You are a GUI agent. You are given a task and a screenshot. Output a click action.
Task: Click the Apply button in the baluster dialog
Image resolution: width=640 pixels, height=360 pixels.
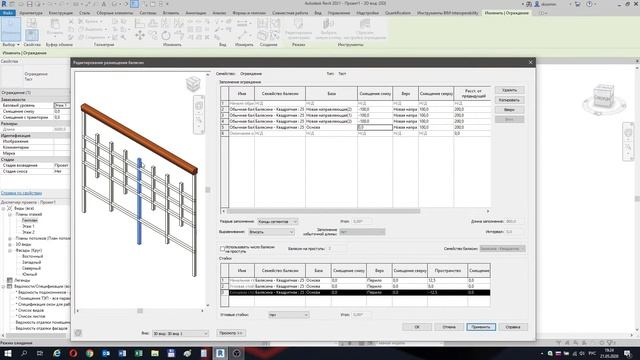[481, 327]
